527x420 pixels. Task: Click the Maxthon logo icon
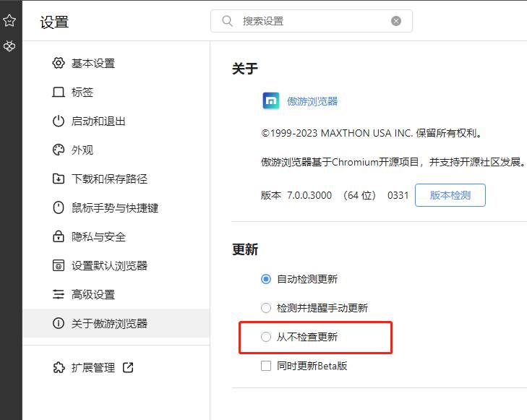271,100
